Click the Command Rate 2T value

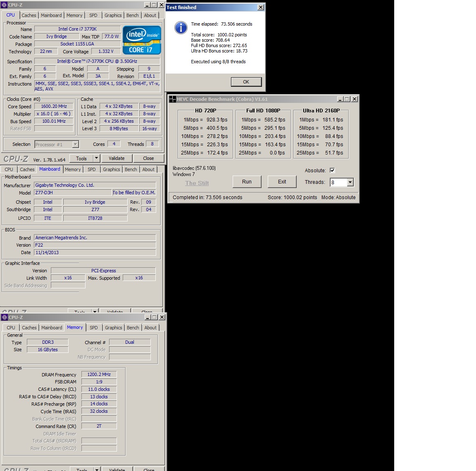pos(99,426)
